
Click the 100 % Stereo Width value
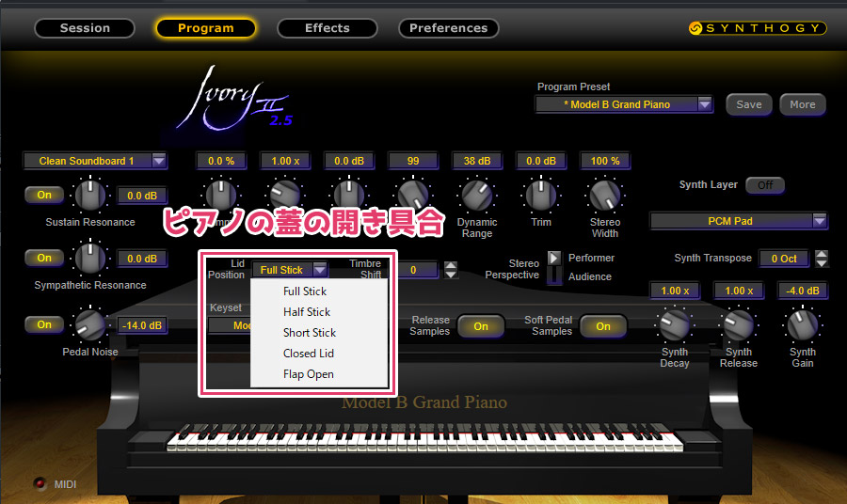605,161
